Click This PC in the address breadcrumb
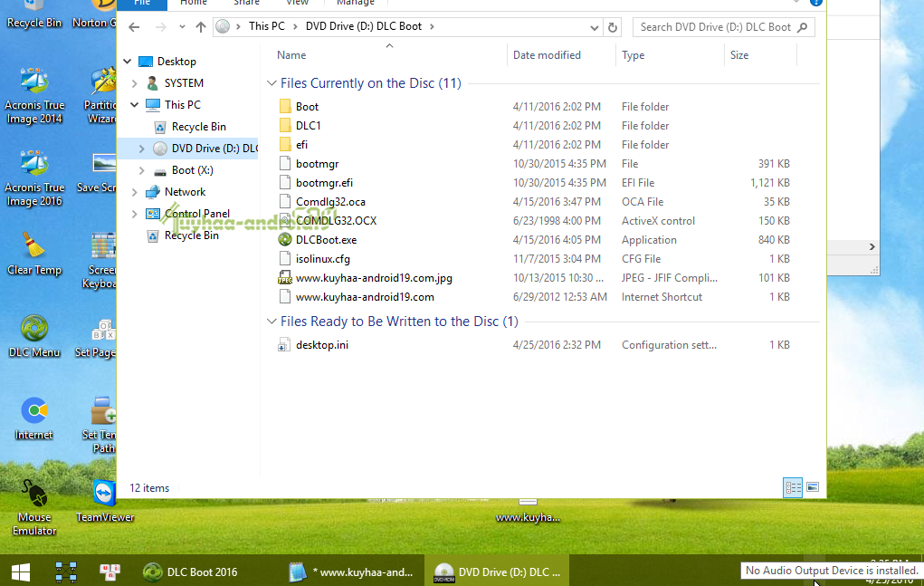The width and height of the screenshot is (924, 586). pyautogui.click(x=266, y=26)
